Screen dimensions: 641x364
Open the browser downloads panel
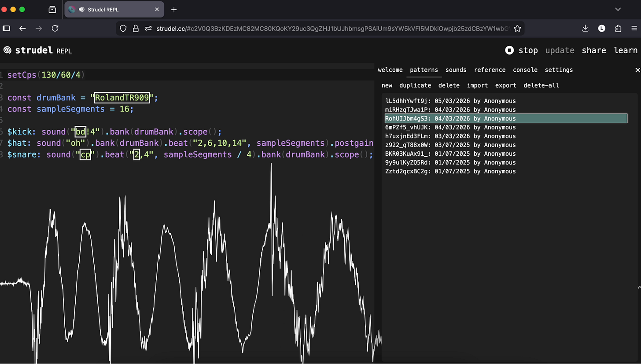[585, 28]
